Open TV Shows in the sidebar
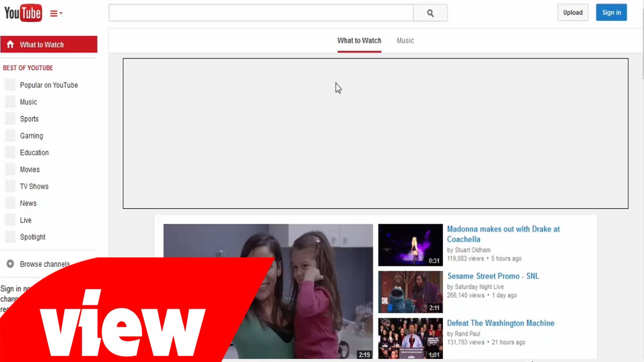 [34, 187]
